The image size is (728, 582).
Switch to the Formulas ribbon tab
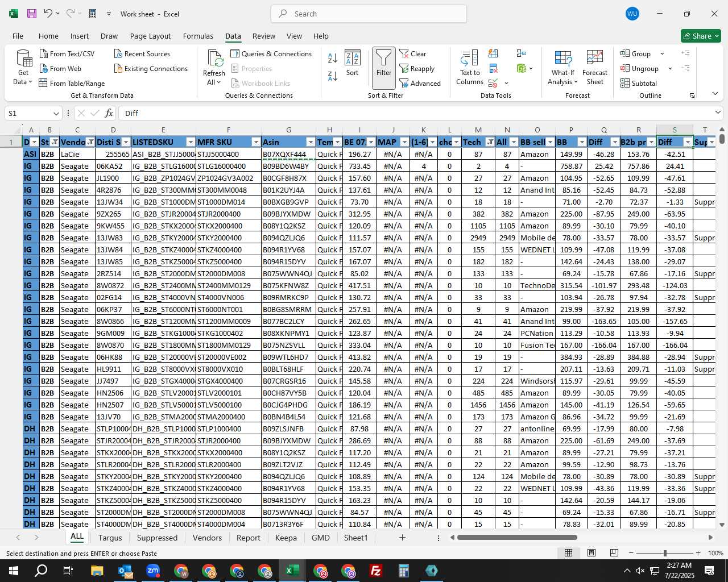point(198,36)
